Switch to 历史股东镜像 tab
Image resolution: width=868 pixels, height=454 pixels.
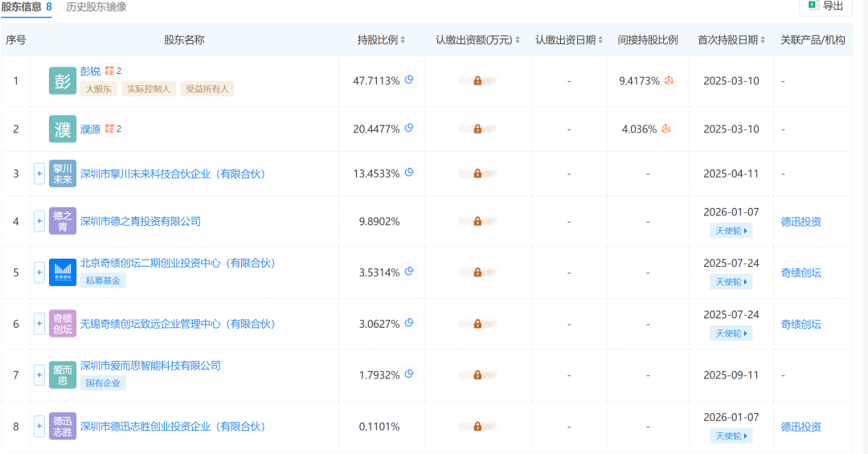coord(96,7)
